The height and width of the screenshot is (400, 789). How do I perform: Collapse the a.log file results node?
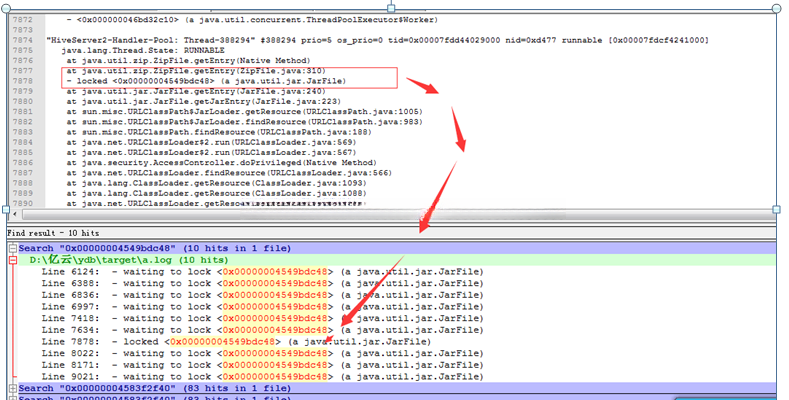tap(13, 260)
